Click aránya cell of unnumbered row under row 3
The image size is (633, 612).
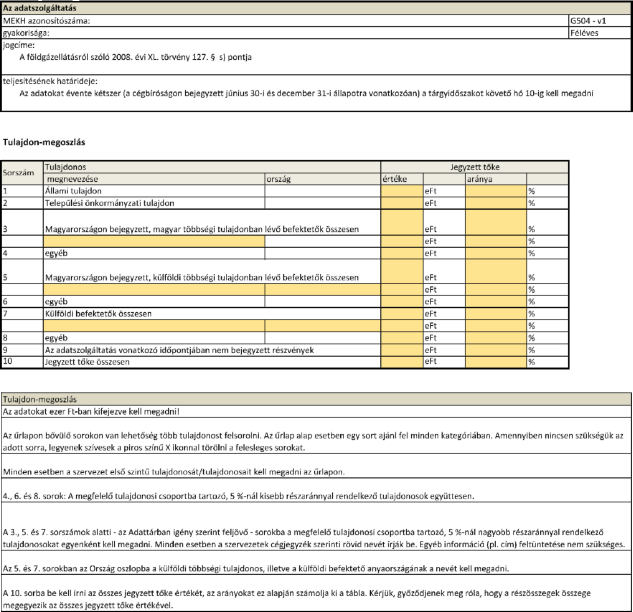[496, 241]
